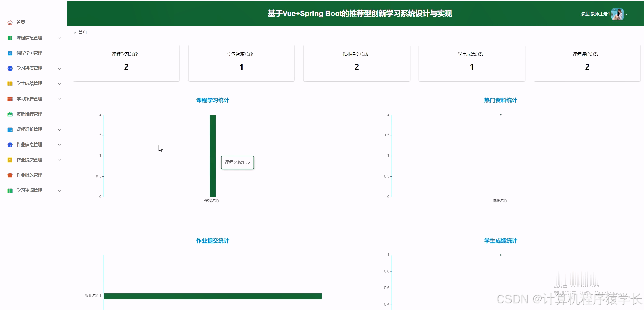Open 学习资源管理 via its green icon
The width and height of the screenshot is (644, 310).
coord(10,190)
